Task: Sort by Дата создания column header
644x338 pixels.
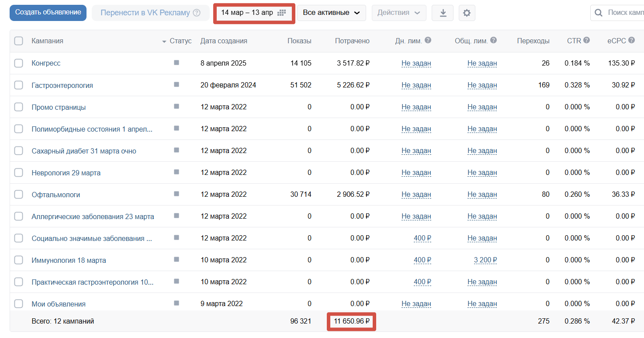Action: tap(224, 41)
